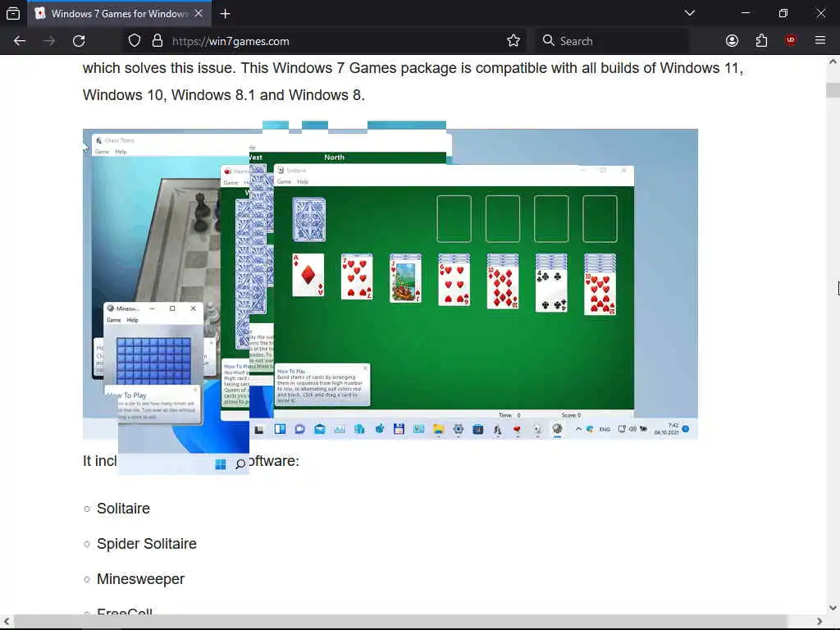Click the Spider Solitaire list item

click(147, 544)
